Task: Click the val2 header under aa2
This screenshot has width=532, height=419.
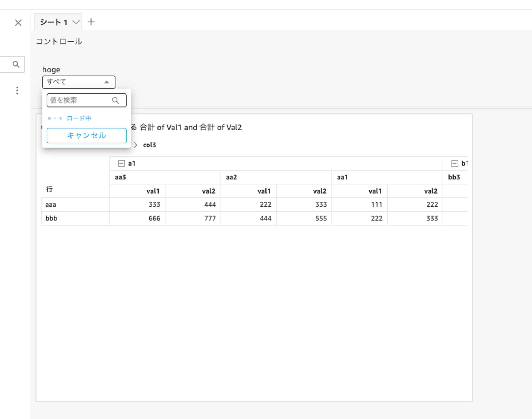Action: pos(304,191)
